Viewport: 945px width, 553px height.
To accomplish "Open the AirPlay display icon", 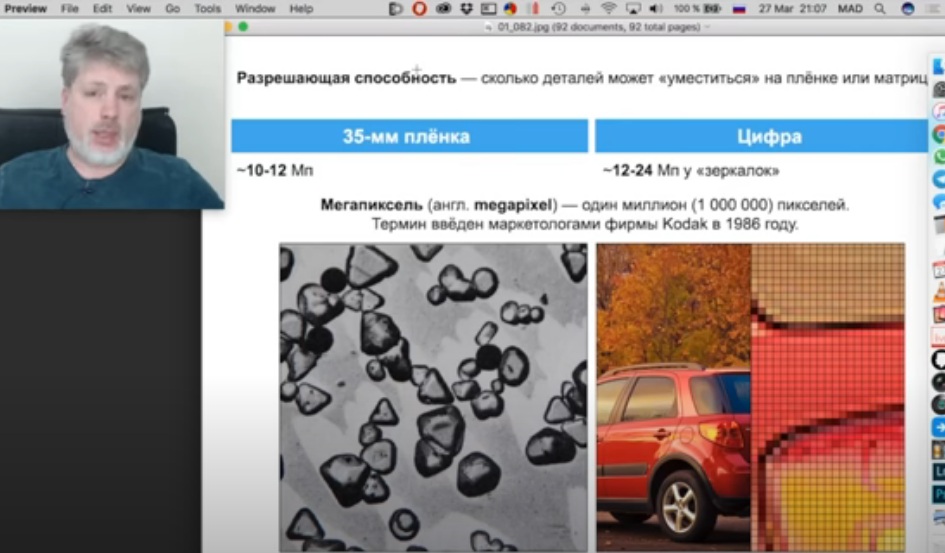I will [633, 8].
